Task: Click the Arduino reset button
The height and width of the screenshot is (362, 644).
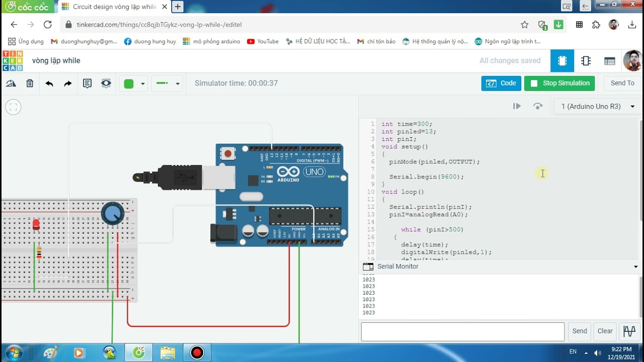Action: click(228, 153)
